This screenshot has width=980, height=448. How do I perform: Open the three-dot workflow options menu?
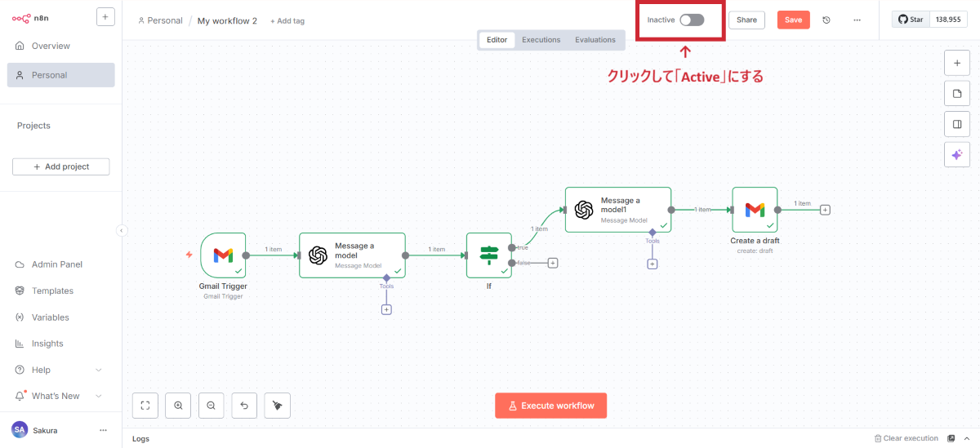coord(857,20)
